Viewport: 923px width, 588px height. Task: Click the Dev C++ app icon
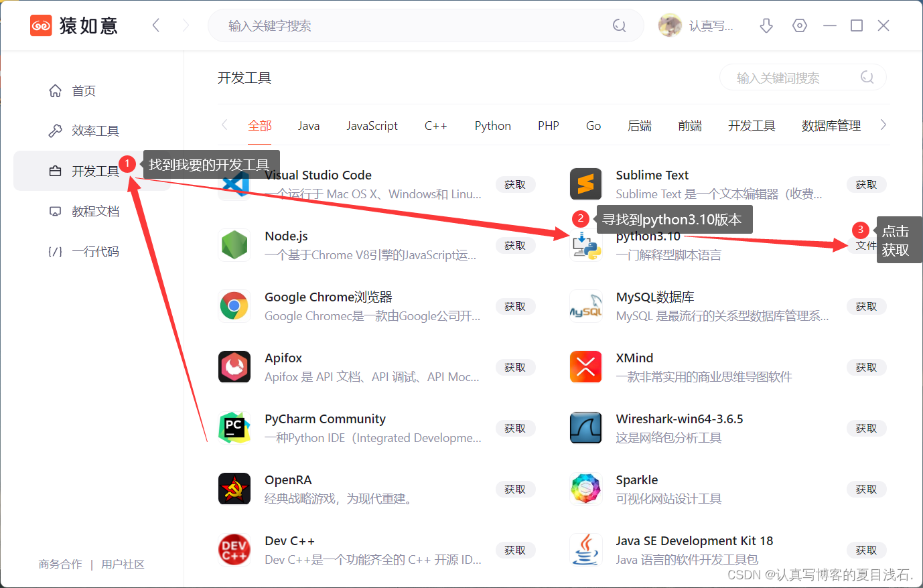tap(234, 550)
